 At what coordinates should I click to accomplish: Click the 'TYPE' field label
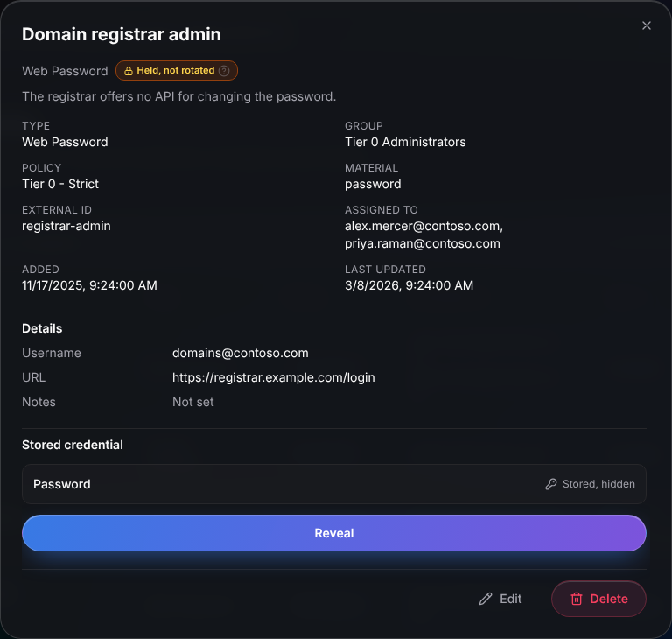point(36,126)
